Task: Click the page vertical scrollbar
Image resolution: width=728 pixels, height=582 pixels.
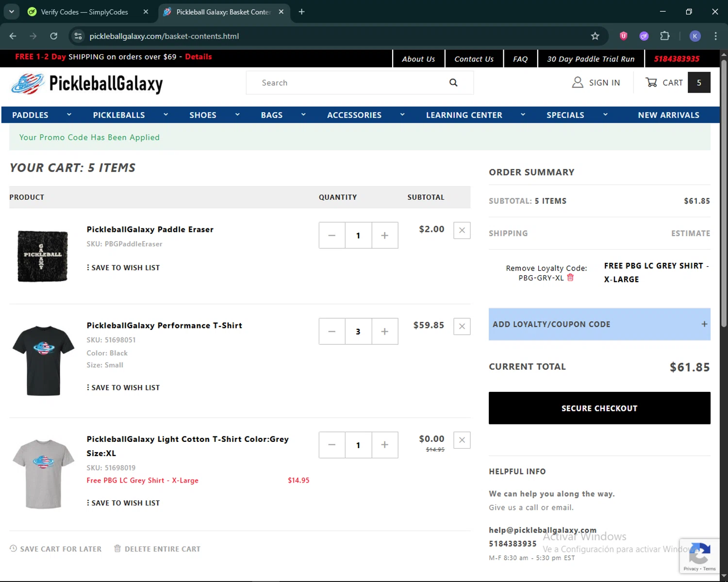Action: (x=724, y=194)
